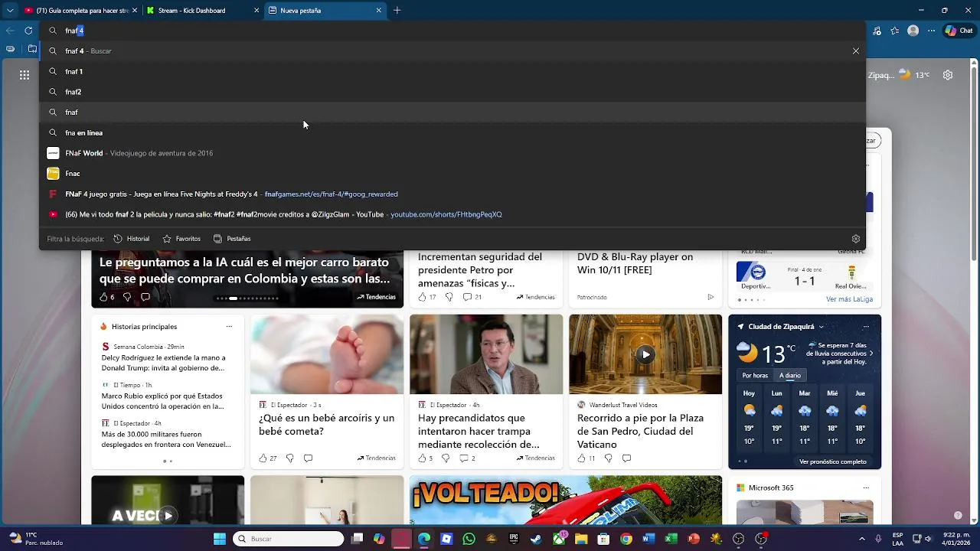Open a new browser tab with plus button
Screen dimensions: 980x551
[397, 11]
